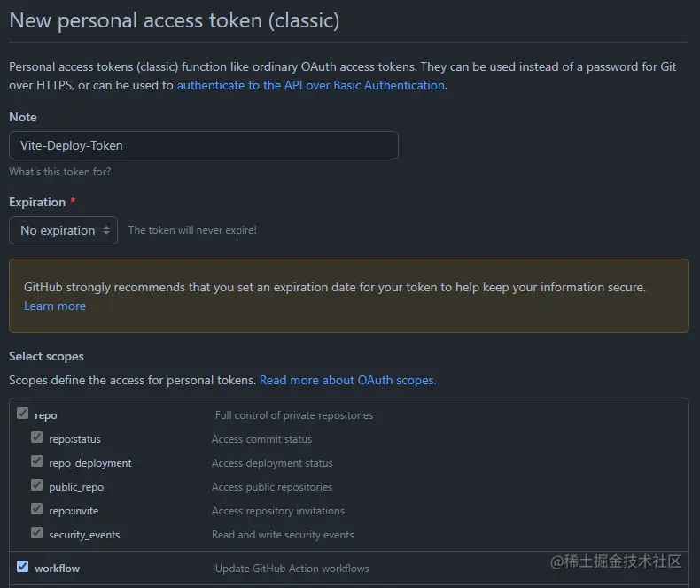
Task: Toggle the repo_deployment checkbox
Action: coord(36,460)
